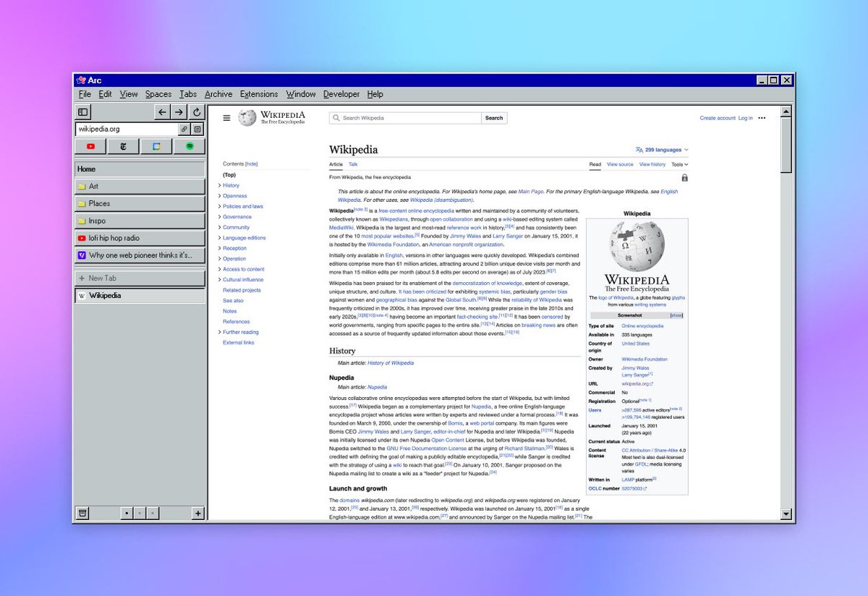Toggle the sidebar panel icon
868x596 pixels.
coord(83,112)
